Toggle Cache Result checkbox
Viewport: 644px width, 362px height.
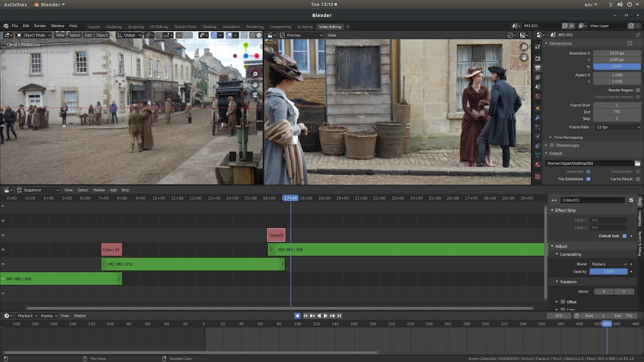pos(638,179)
